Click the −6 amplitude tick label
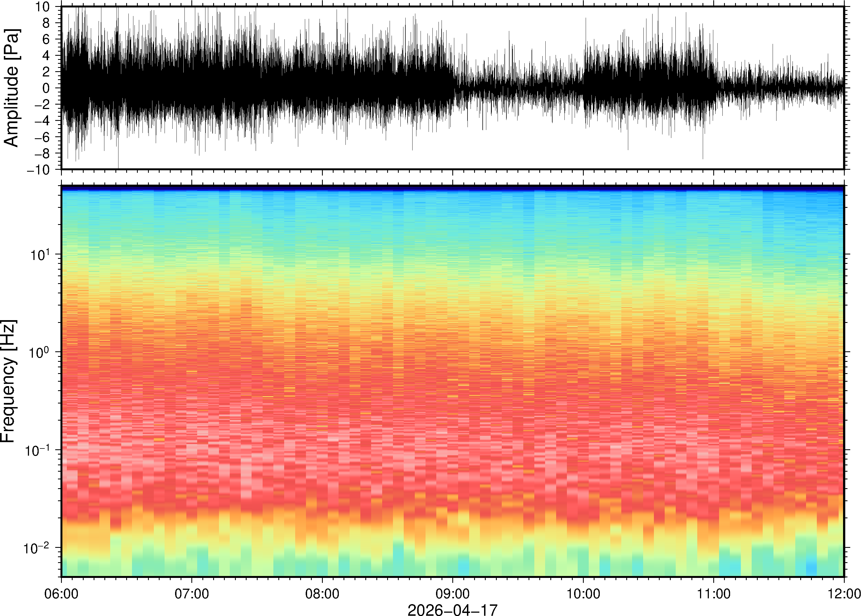 point(42,137)
